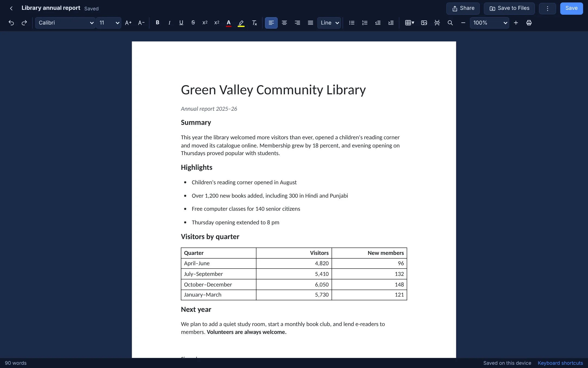The height and width of the screenshot is (368, 588).
Task: Redo the last edit
Action: pos(24,23)
